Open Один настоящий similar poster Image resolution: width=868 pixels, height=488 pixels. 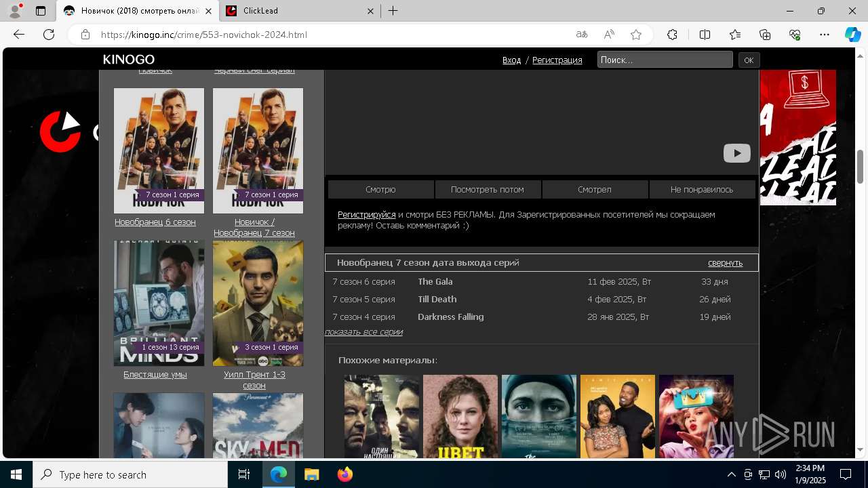382,416
